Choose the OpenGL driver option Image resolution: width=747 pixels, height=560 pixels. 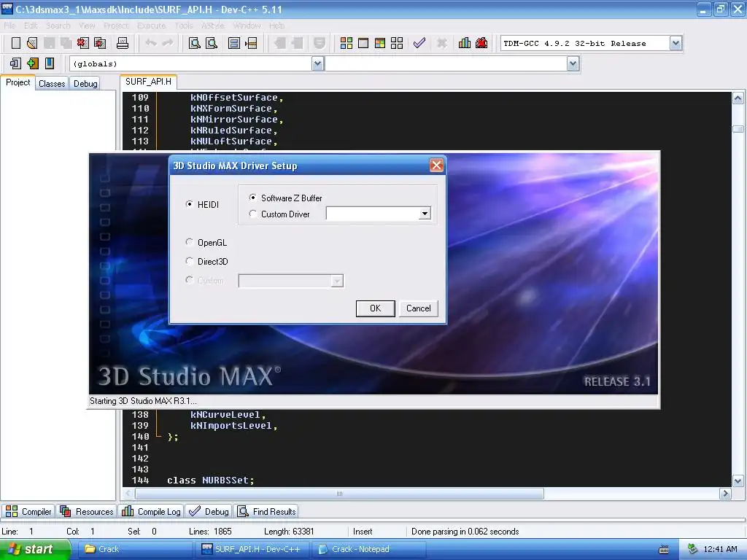[x=189, y=242]
